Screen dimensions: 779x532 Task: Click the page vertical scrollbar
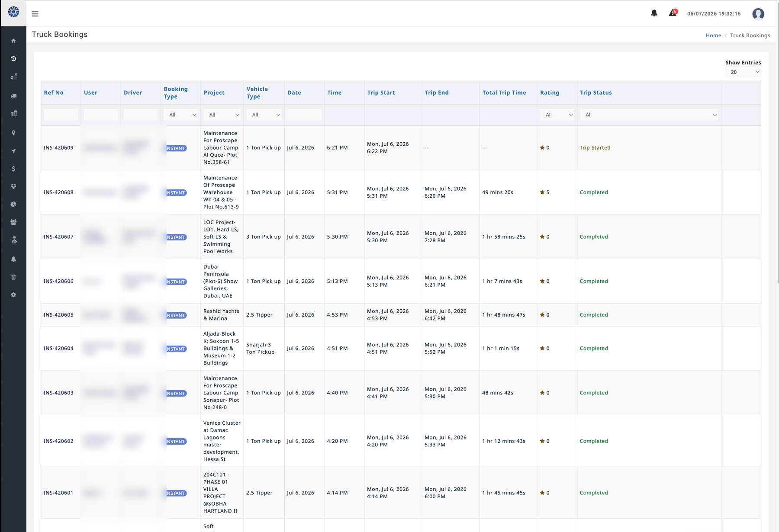click(777, 143)
